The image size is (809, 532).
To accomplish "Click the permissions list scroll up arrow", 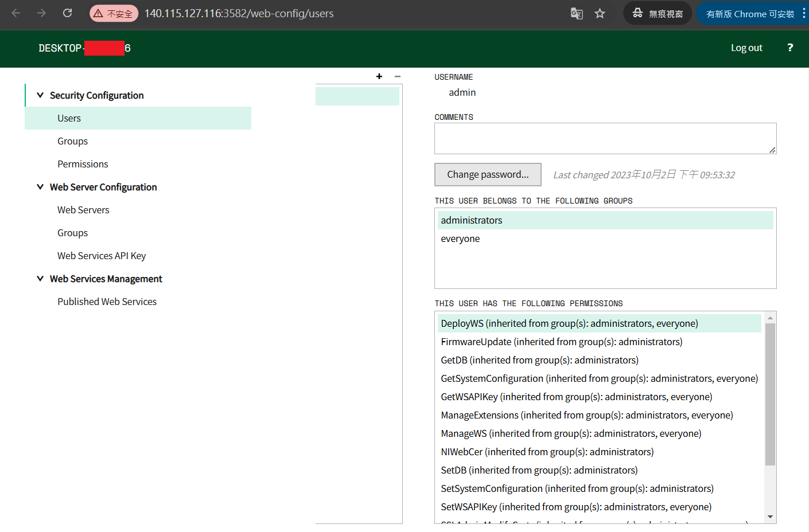I will (x=771, y=318).
